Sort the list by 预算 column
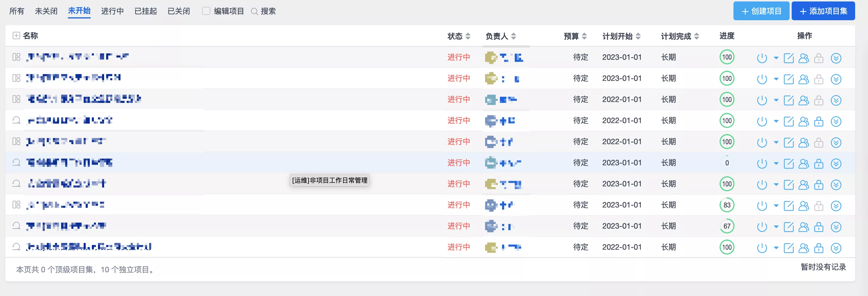This screenshot has width=868, height=296. (584, 36)
